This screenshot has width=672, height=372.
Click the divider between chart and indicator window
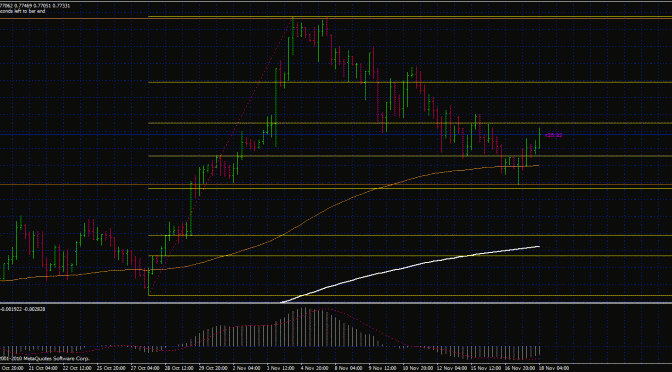pyautogui.click(x=336, y=303)
